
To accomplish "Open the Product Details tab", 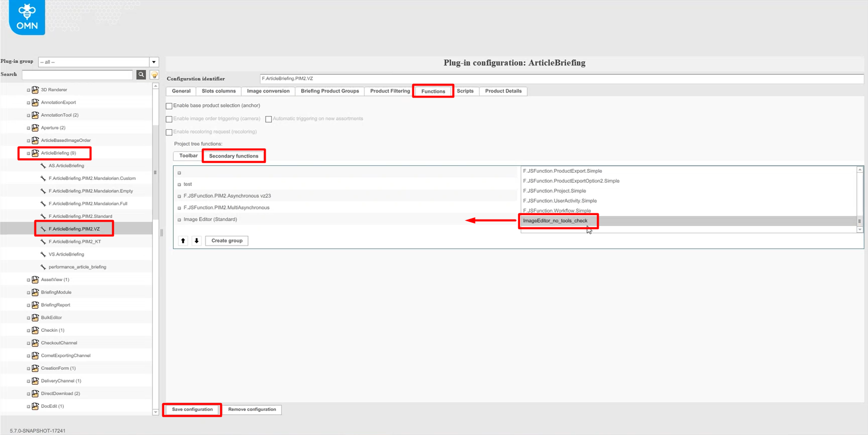I will click(x=503, y=91).
